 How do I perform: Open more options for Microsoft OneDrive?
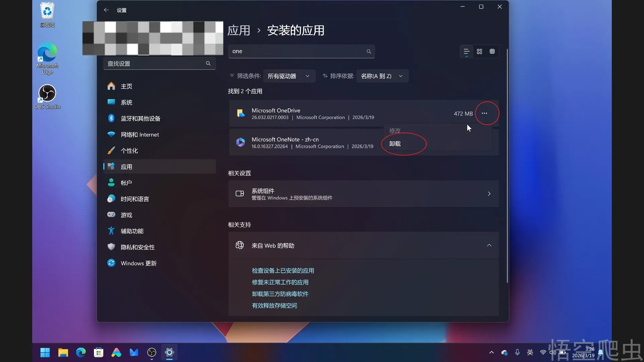[484, 113]
